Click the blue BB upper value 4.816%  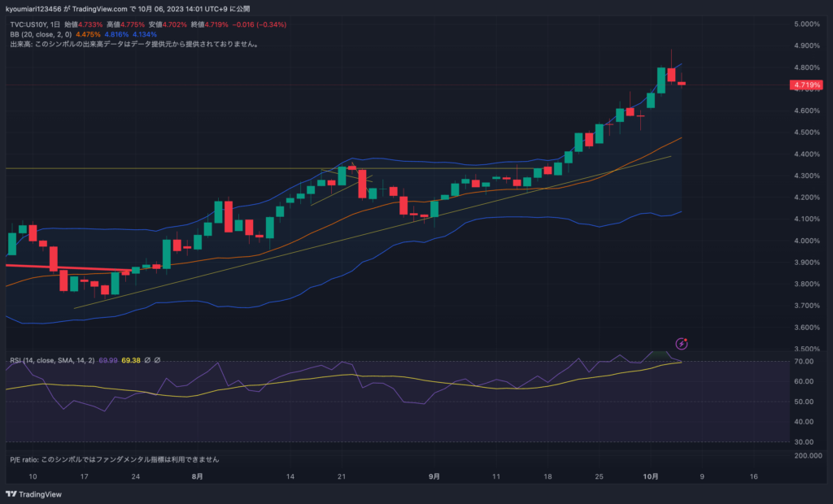point(116,34)
